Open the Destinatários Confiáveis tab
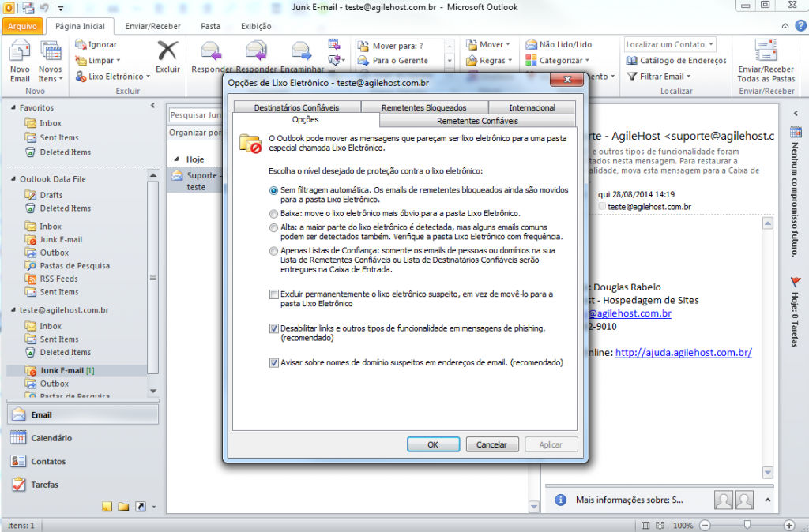 (x=297, y=107)
